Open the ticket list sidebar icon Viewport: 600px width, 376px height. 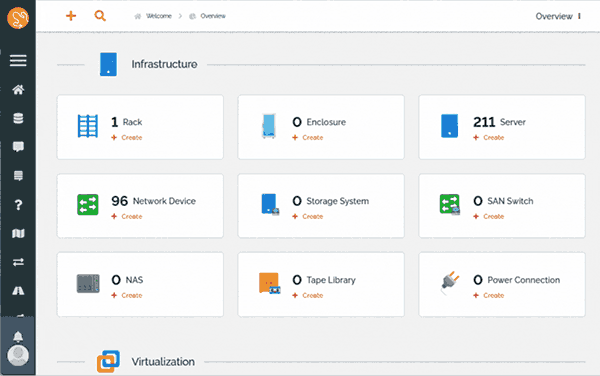pyautogui.click(x=18, y=176)
